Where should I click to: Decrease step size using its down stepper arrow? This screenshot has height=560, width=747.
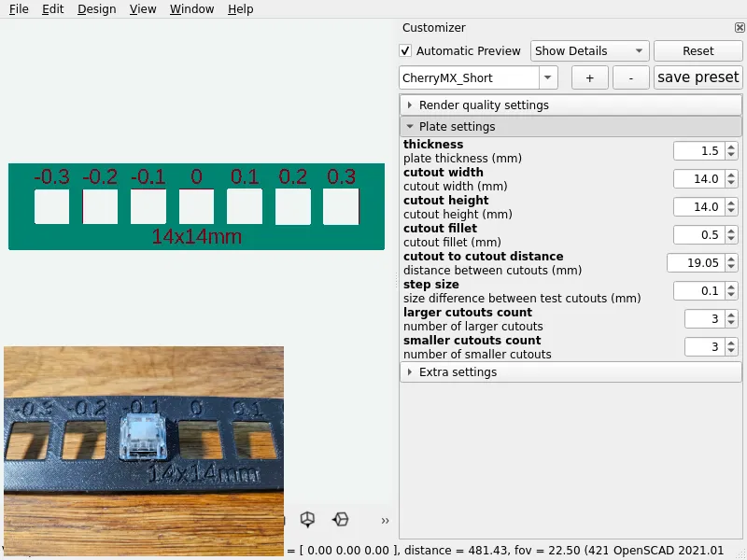coord(730,294)
